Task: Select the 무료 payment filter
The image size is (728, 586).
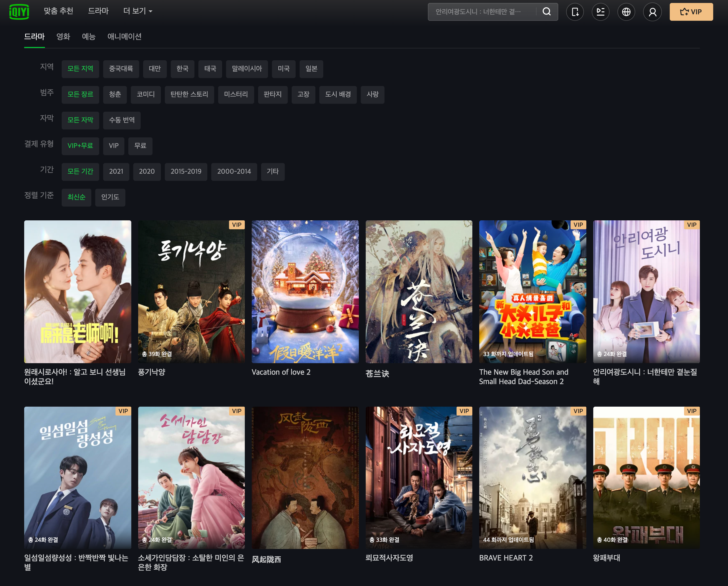Action: click(x=140, y=146)
